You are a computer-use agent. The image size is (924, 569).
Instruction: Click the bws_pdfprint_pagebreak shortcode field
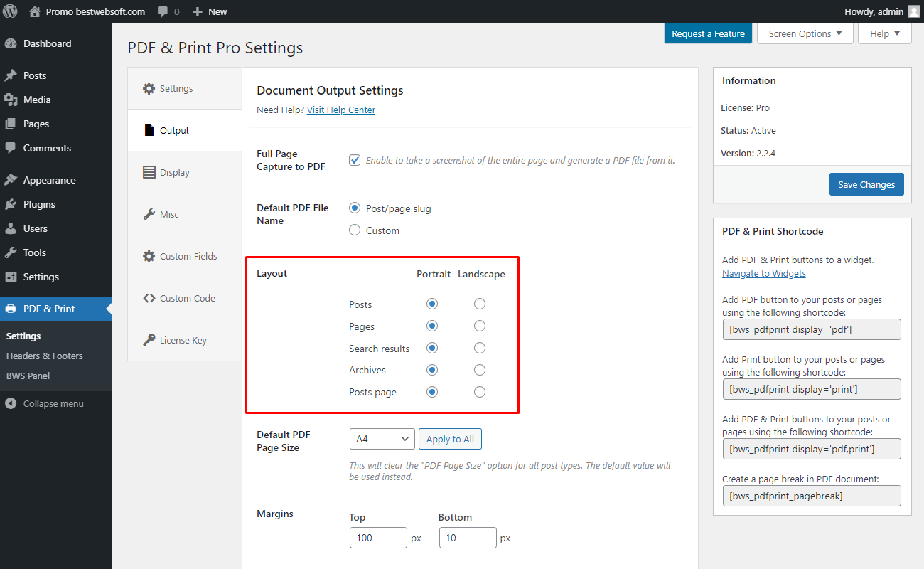812,496
